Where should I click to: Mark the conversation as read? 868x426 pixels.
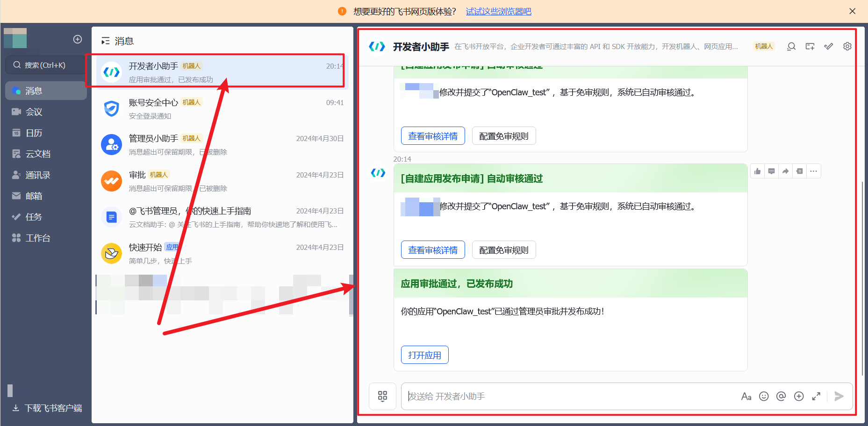click(828, 46)
